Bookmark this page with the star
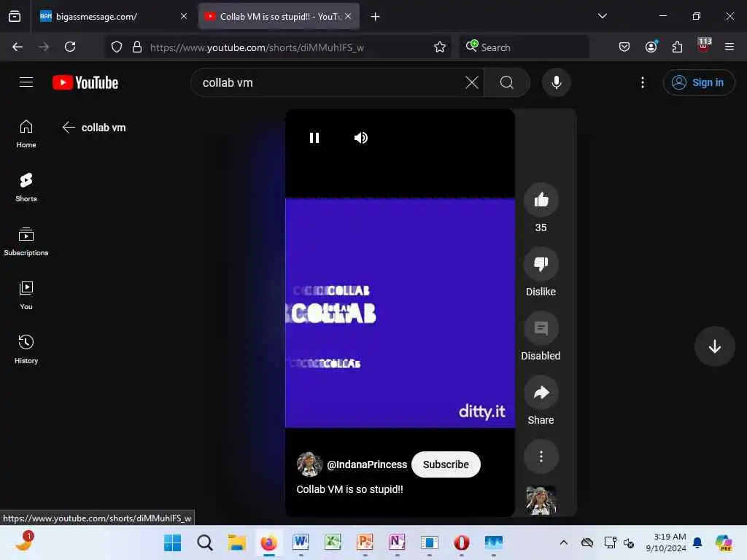 [x=439, y=47]
